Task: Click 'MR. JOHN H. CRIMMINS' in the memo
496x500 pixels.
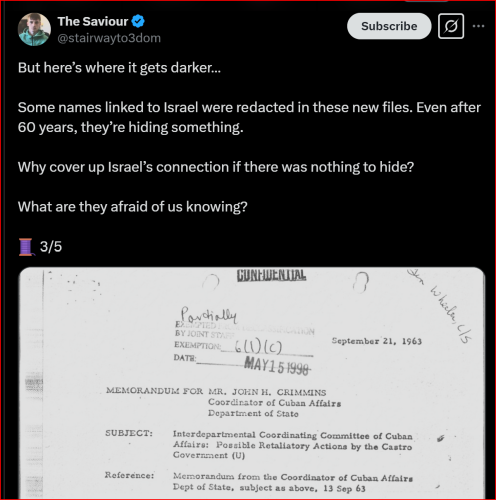Action: (x=267, y=392)
